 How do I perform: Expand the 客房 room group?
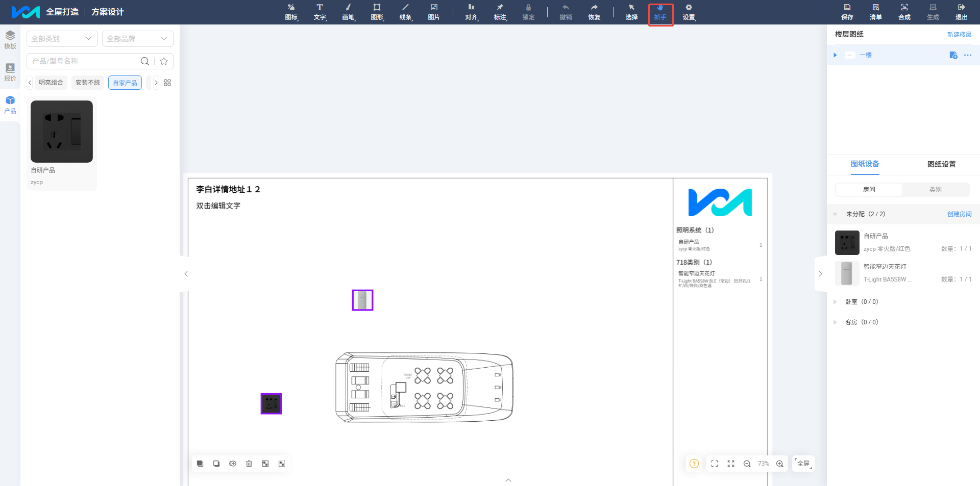click(x=835, y=322)
